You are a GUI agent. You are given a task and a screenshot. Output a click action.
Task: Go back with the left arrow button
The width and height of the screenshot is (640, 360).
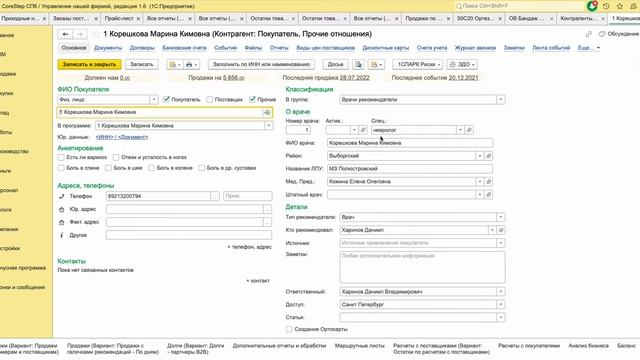point(65,34)
